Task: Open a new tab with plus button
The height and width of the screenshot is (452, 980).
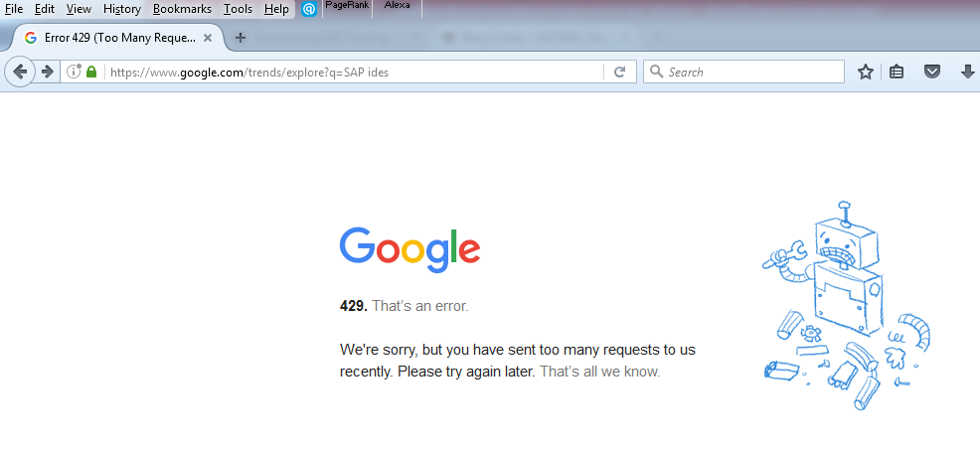Action: [240, 38]
